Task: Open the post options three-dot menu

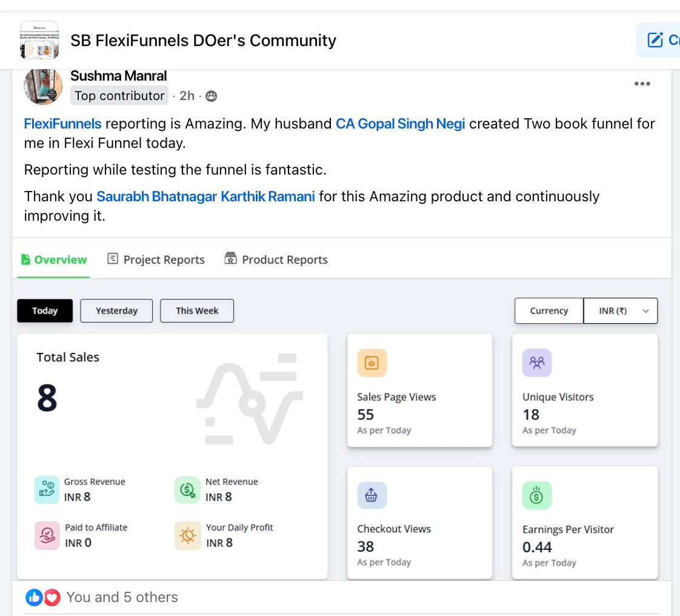Action: pos(642,84)
